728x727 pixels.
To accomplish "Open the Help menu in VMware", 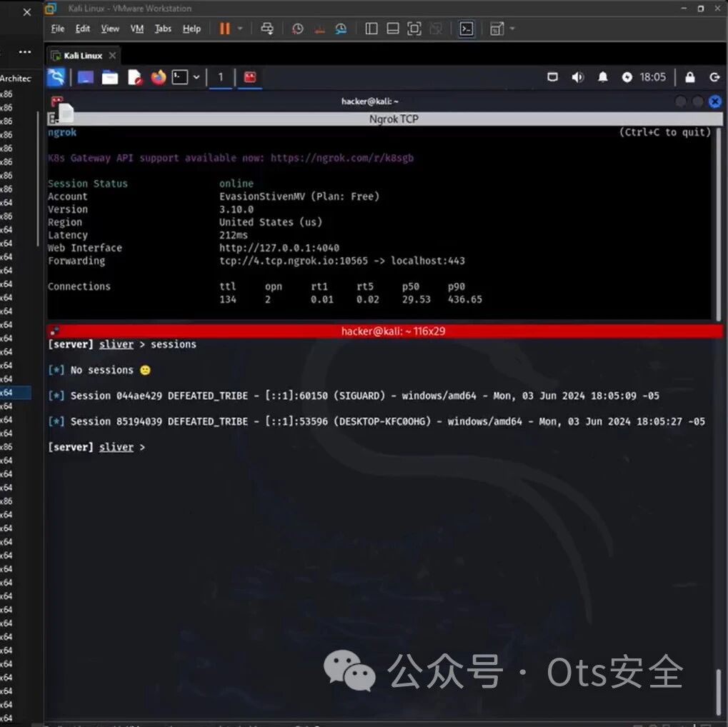I will (x=191, y=29).
